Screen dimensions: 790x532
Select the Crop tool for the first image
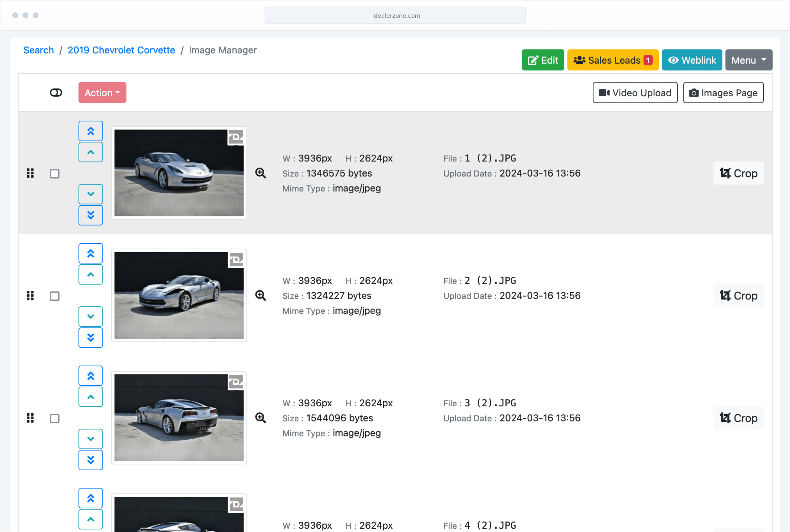(x=738, y=173)
